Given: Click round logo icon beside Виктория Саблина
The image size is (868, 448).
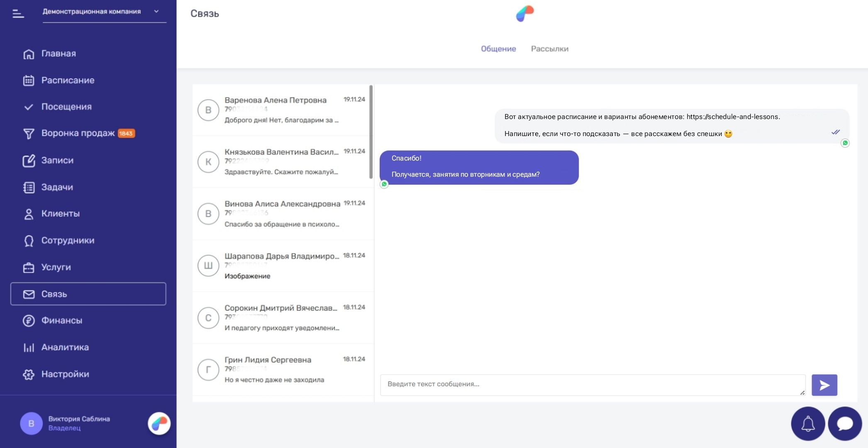Looking at the screenshot, I should point(159,423).
